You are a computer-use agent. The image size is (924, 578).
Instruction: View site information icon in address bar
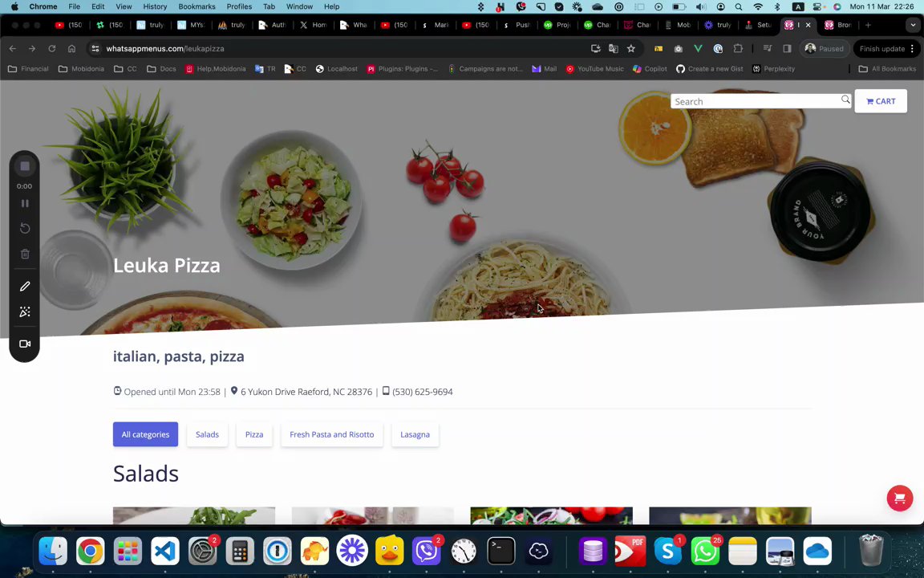(95, 48)
